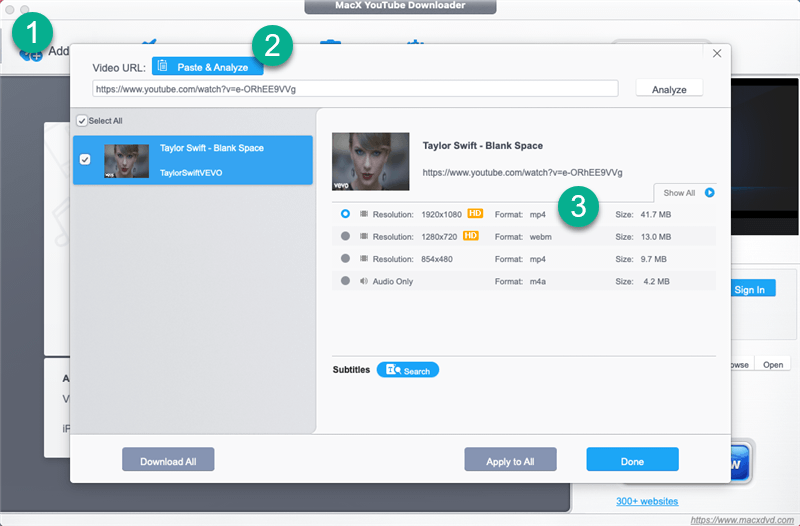The width and height of the screenshot is (800, 526).
Task: Click the video URL text under the title
Action: [x=522, y=172]
